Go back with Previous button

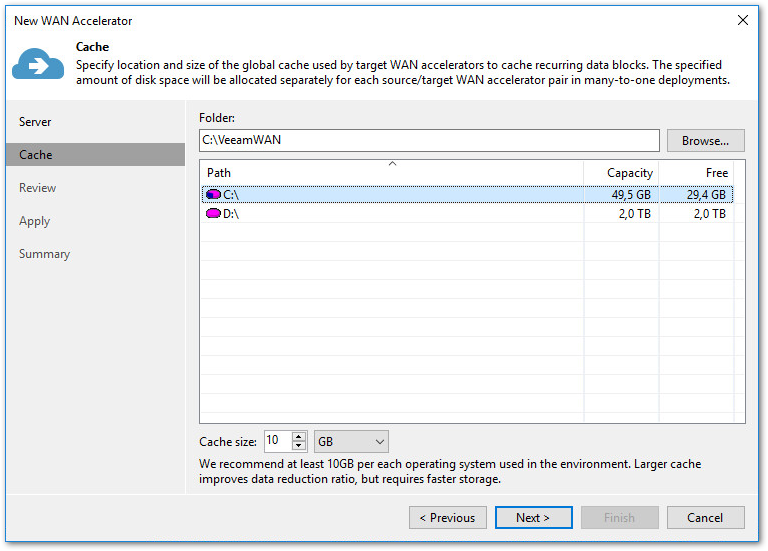click(x=447, y=518)
